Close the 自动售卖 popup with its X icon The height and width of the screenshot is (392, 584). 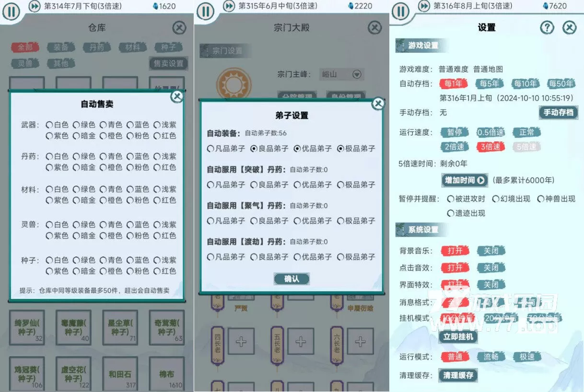click(x=177, y=97)
